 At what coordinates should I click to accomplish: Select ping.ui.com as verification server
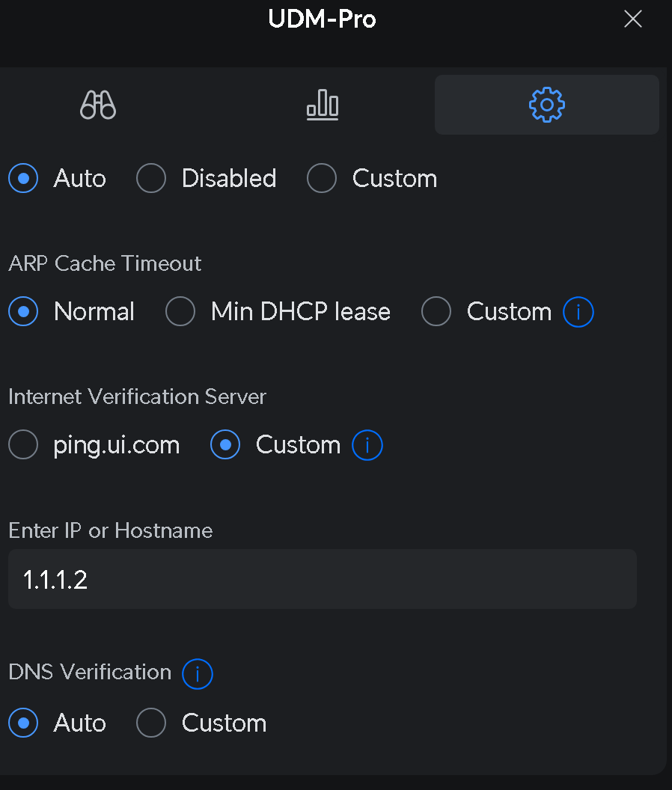pyautogui.click(x=24, y=445)
